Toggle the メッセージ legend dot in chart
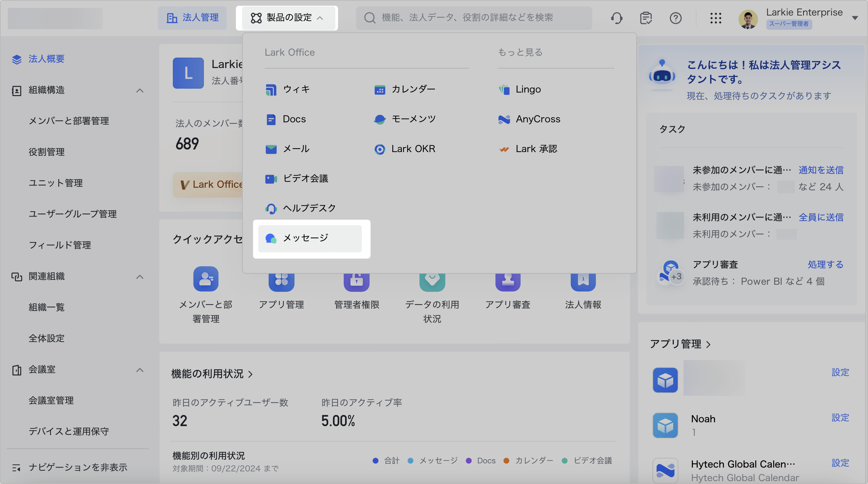The width and height of the screenshot is (868, 484). tap(410, 460)
